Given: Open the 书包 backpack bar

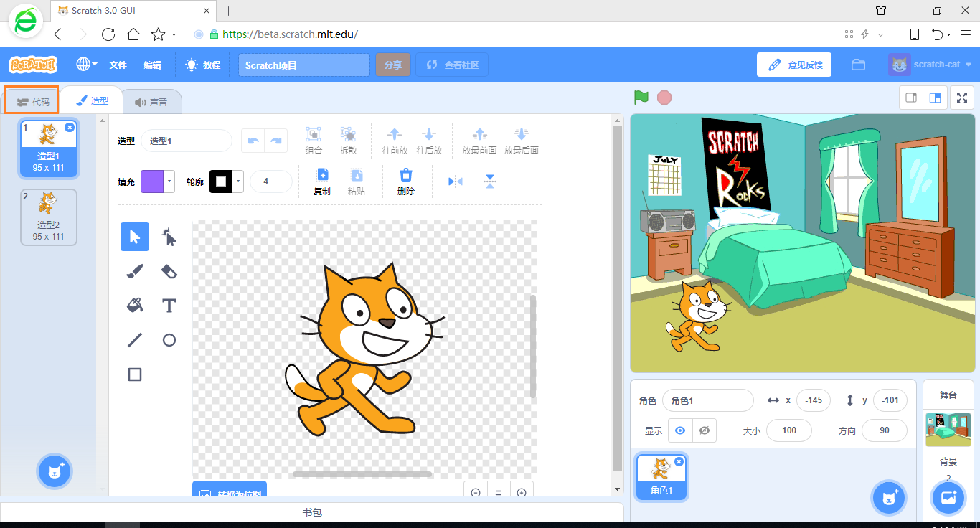Looking at the screenshot, I should pyautogui.click(x=312, y=512).
